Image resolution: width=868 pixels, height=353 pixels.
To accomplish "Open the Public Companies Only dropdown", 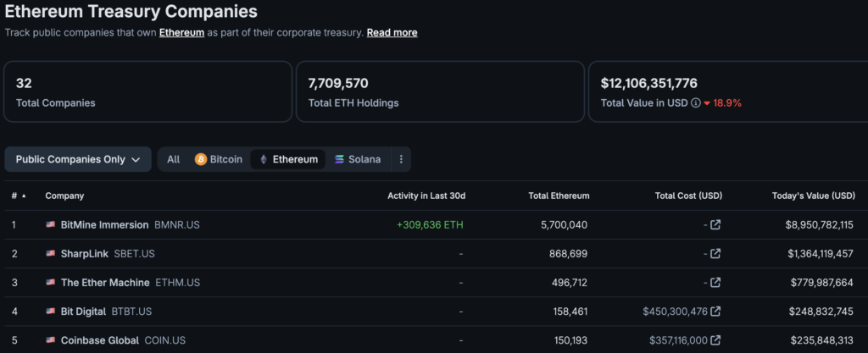I will pyautogui.click(x=77, y=159).
